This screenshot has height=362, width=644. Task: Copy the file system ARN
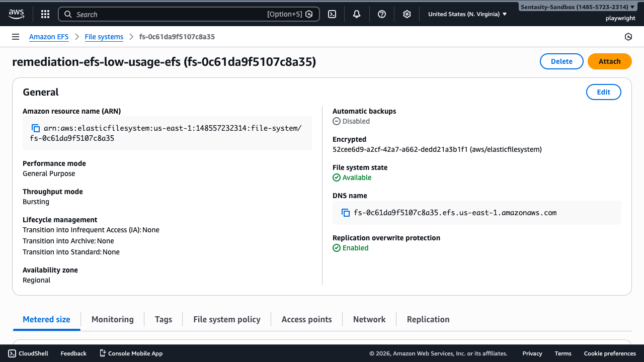[35, 128]
